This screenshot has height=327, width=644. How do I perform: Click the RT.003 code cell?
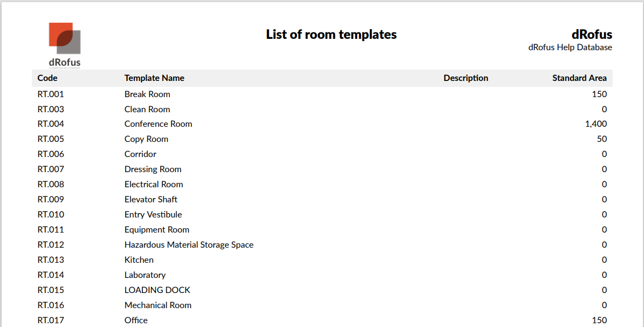tap(51, 109)
